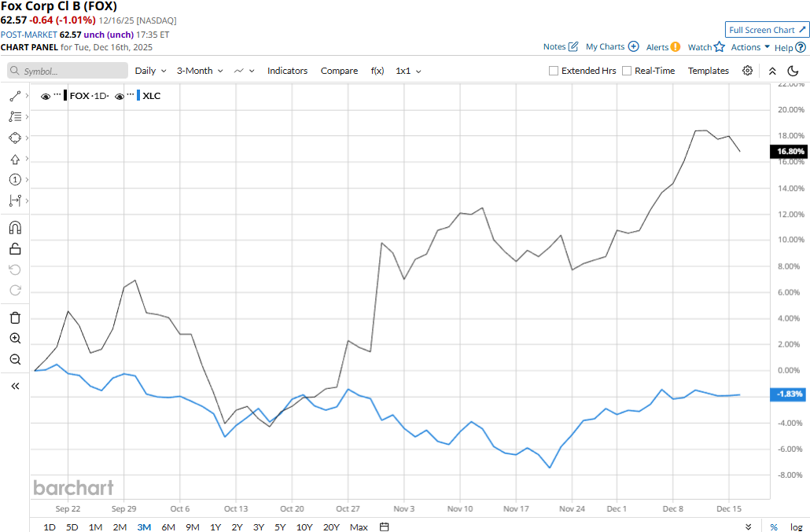Image resolution: width=810 pixels, height=532 pixels.
Task: Expand the trend line tool submenu arrow
Action: click(x=27, y=96)
